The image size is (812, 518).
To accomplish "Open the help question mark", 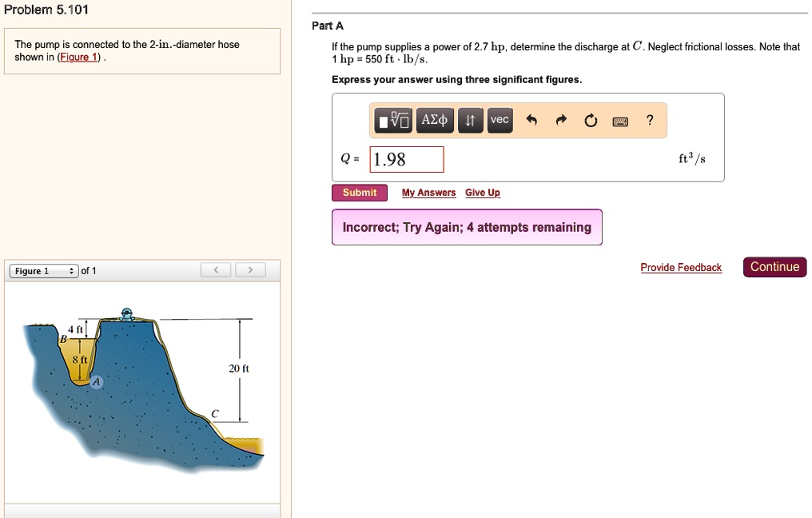I will pyautogui.click(x=650, y=120).
